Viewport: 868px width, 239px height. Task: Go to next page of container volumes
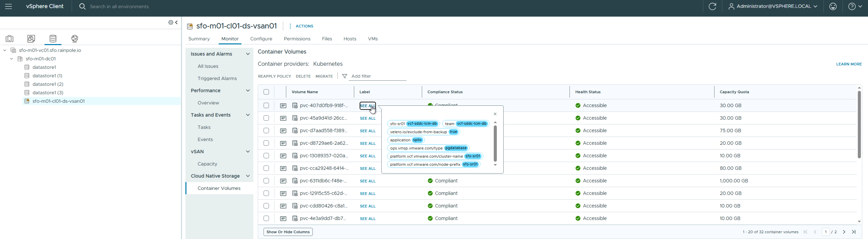(844, 232)
